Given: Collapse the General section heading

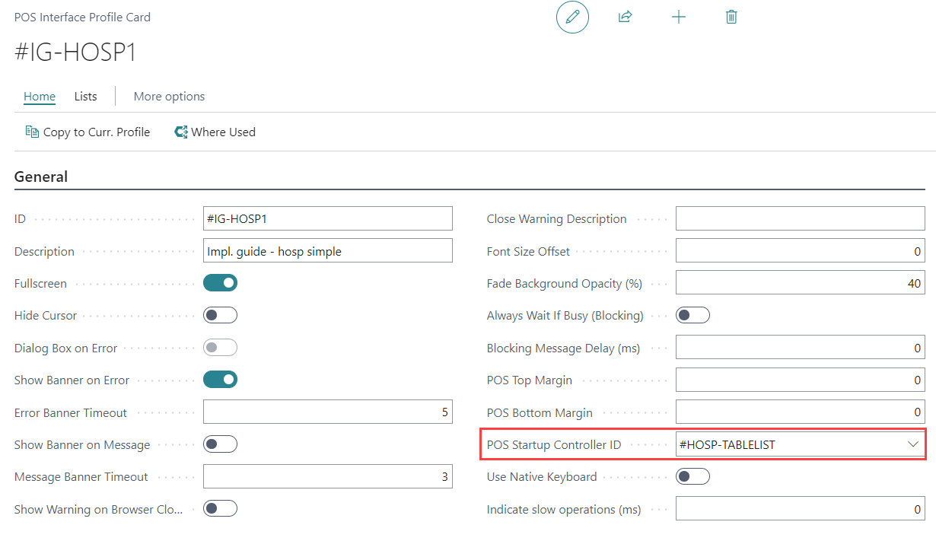Looking at the screenshot, I should click(41, 177).
